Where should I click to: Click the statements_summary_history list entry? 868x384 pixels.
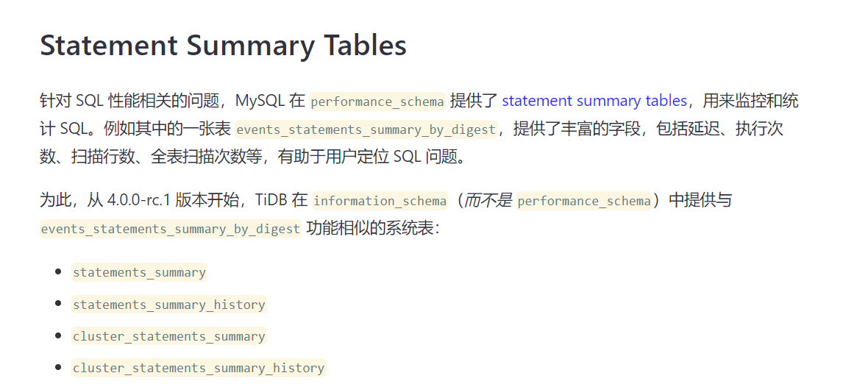coord(169,305)
